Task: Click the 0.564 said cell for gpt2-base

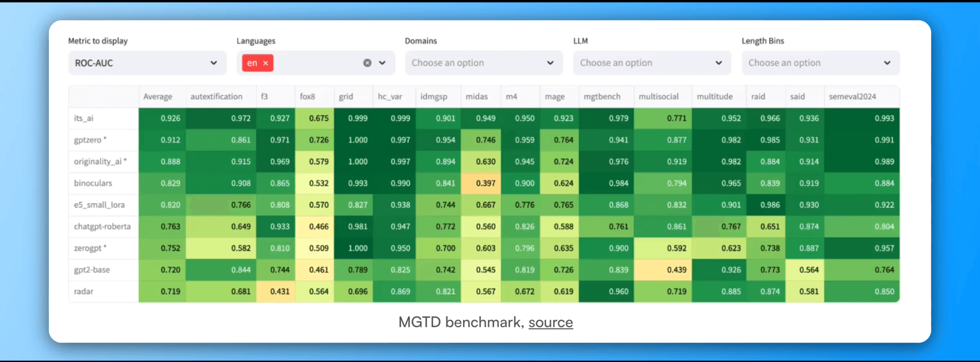Action: pyautogui.click(x=804, y=270)
